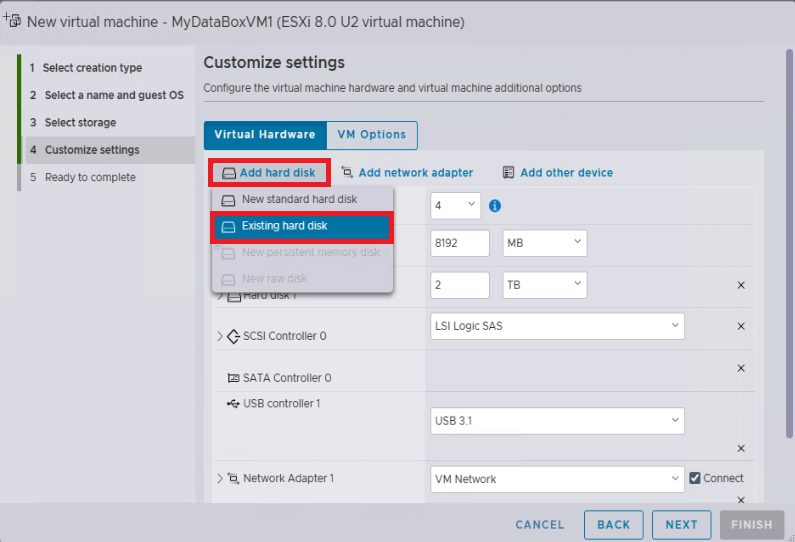Click the vertical scrollbar of the dialog
795x542 pixels.
tap(789, 243)
